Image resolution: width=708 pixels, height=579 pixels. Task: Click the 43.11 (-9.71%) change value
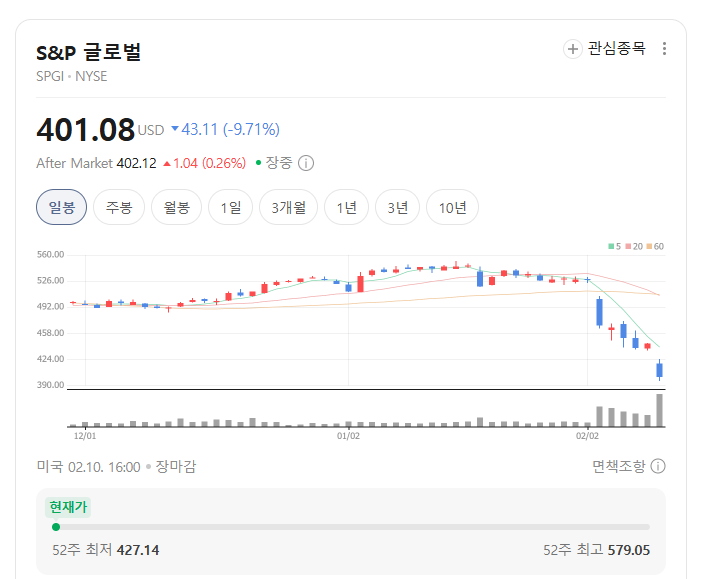[225, 130]
